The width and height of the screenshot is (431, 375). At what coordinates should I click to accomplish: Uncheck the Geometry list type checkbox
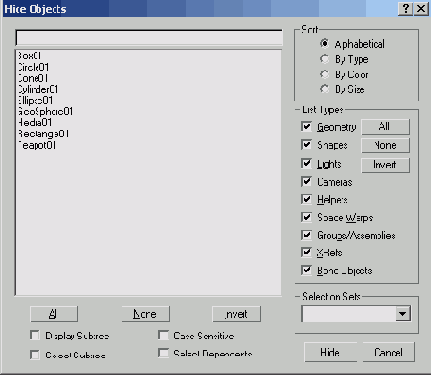[x=306, y=127]
